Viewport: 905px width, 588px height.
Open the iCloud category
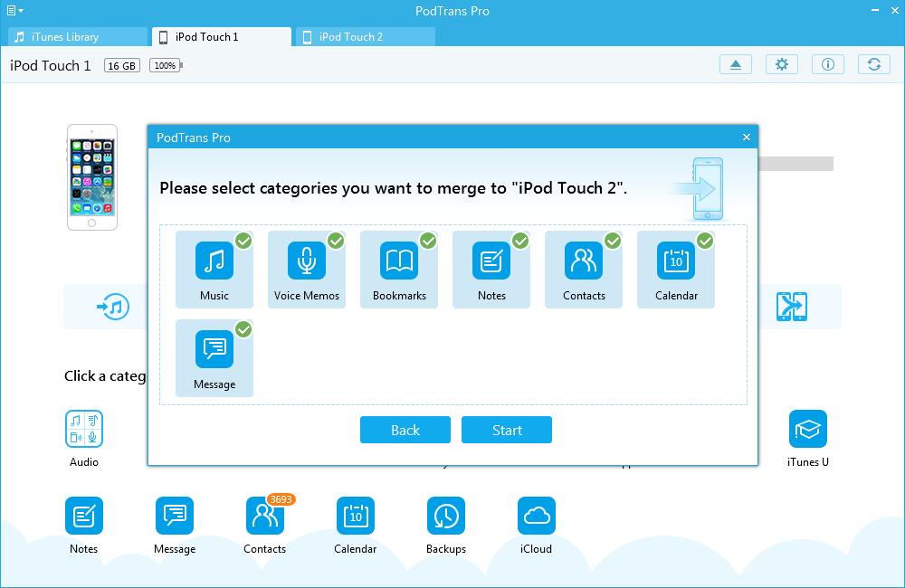point(536,526)
